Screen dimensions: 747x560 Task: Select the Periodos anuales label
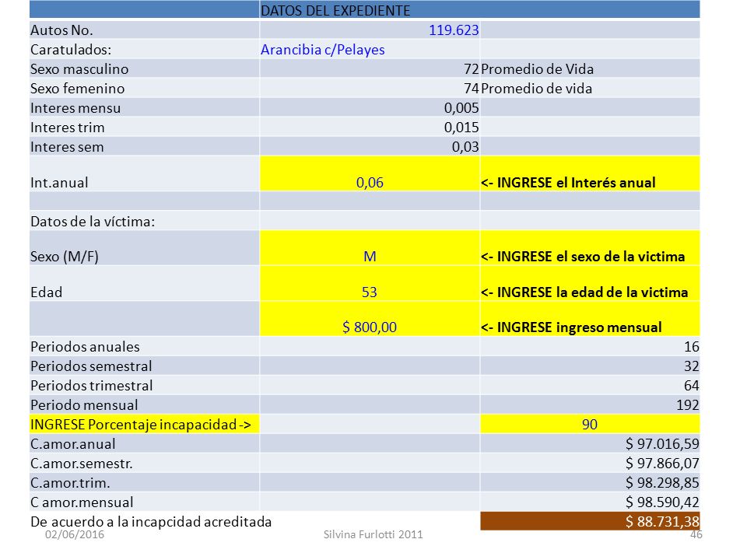pyautogui.click(x=85, y=347)
